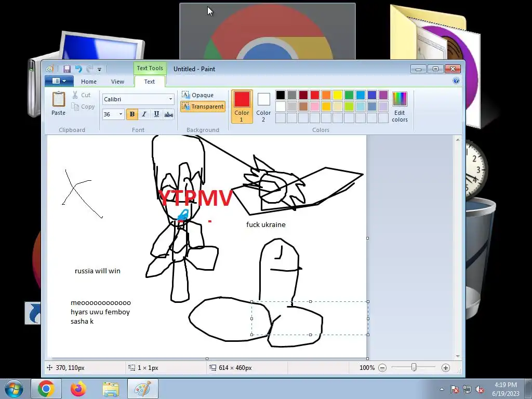Click the Save icon in quick access toolbar
This screenshot has width=532, height=399.
(x=67, y=69)
